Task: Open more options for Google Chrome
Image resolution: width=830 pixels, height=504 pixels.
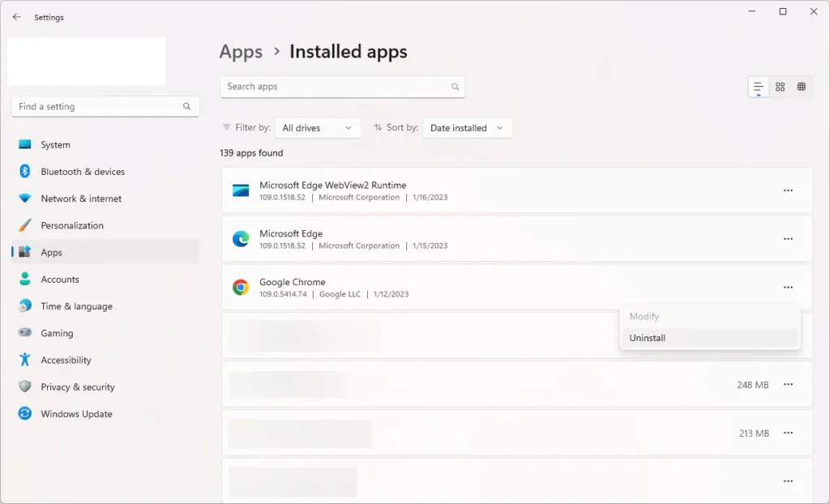Action: [x=787, y=288]
